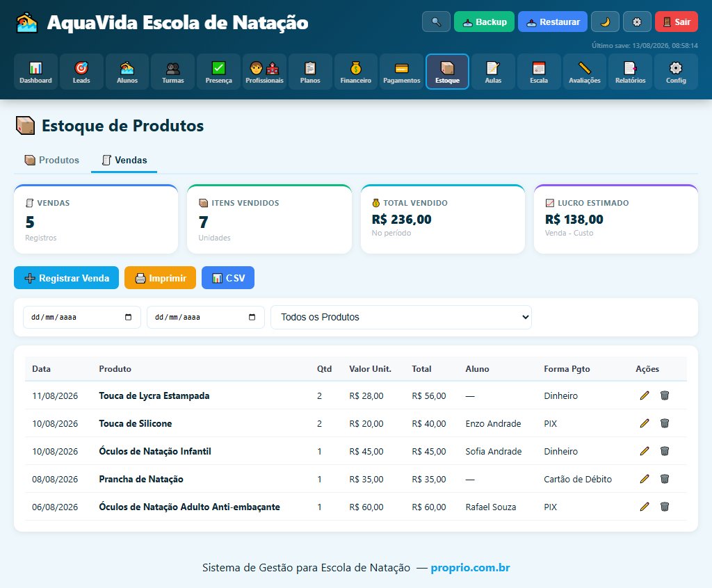Image resolution: width=712 pixels, height=588 pixels.
Task: Edit the Prancha de Natação sale
Action: 645,479
